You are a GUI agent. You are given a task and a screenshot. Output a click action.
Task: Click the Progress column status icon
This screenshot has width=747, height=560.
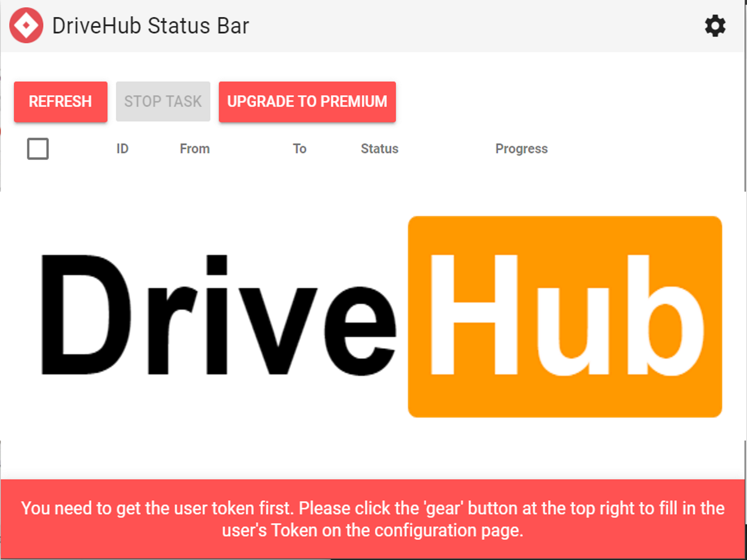pyautogui.click(x=520, y=148)
